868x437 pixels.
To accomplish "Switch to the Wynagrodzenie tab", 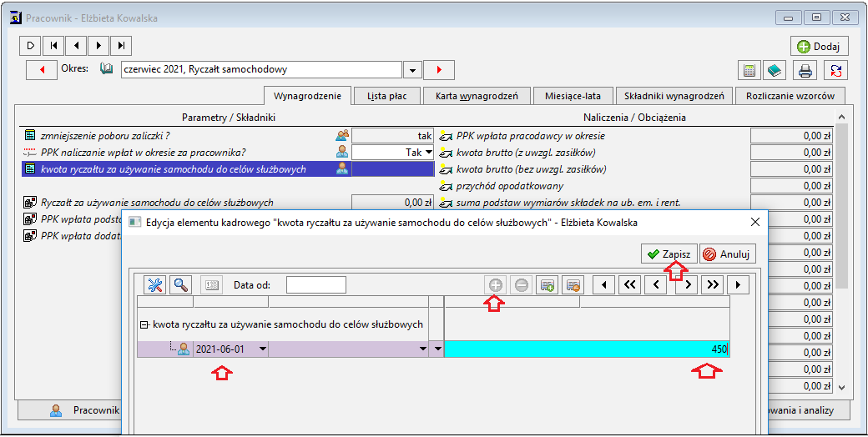I will click(307, 96).
